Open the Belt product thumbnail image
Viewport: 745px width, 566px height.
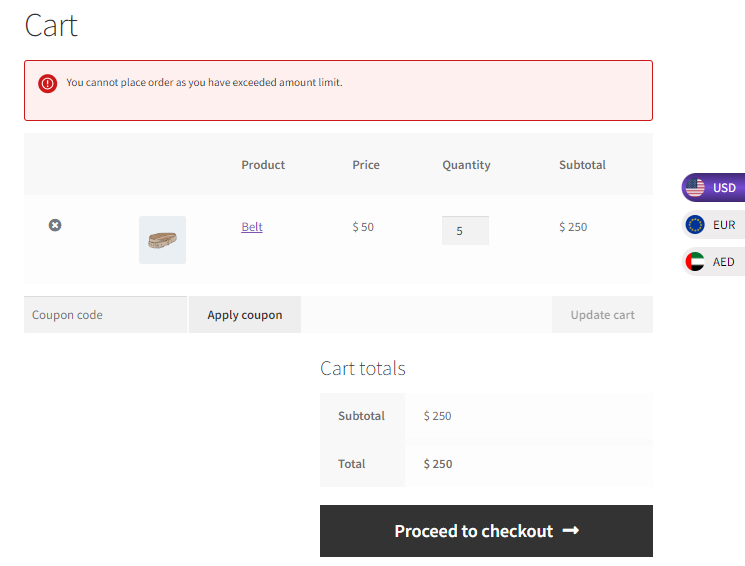pos(162,240)
